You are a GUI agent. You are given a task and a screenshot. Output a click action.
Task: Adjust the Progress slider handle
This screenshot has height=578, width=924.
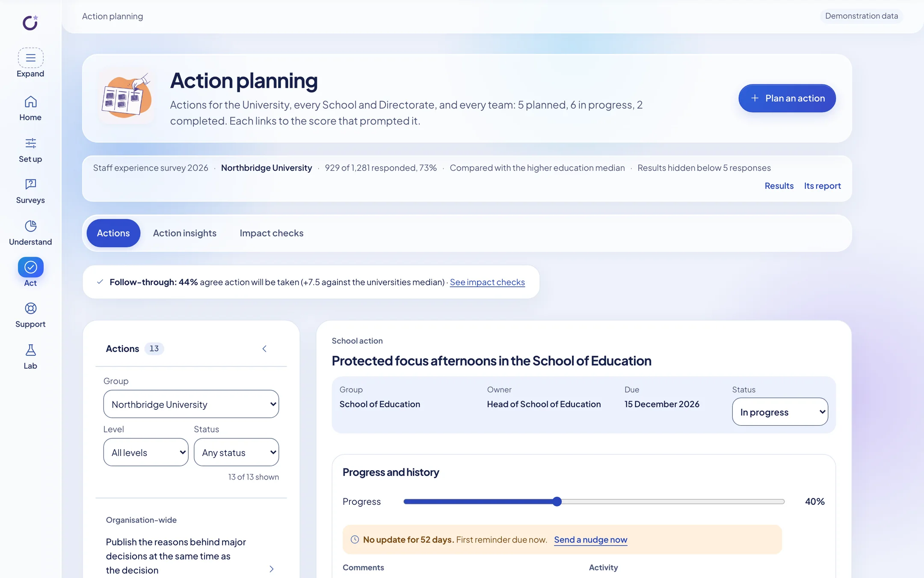click(x=557, y=502)
